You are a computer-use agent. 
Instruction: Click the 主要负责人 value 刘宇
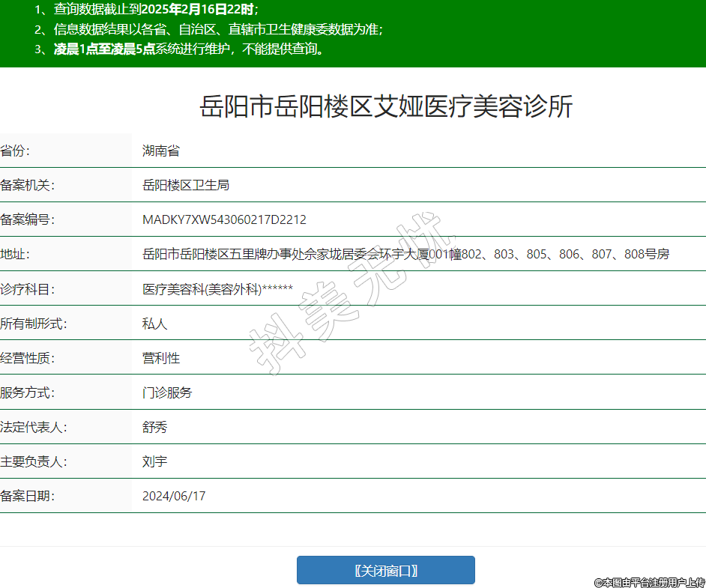click(x=155, y=461)
